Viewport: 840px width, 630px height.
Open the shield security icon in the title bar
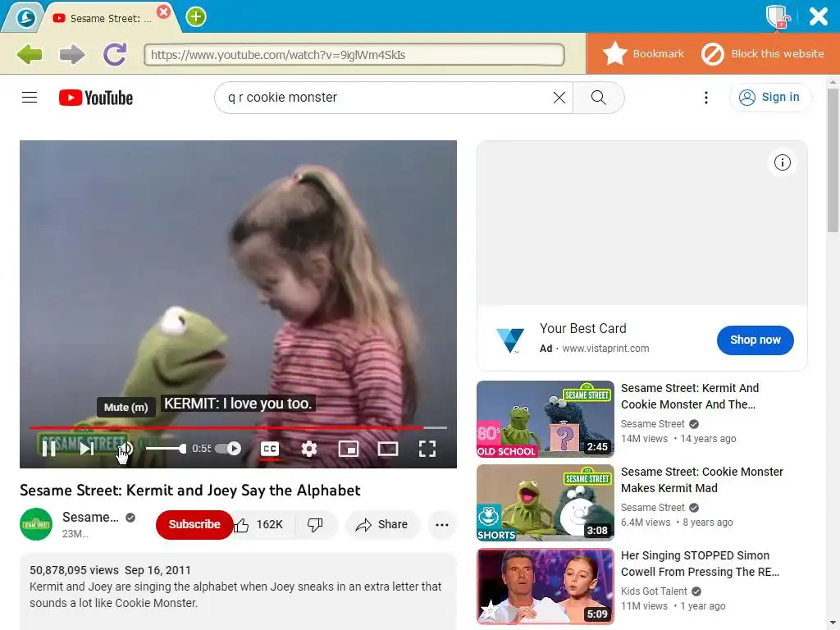tap(778, 16)
